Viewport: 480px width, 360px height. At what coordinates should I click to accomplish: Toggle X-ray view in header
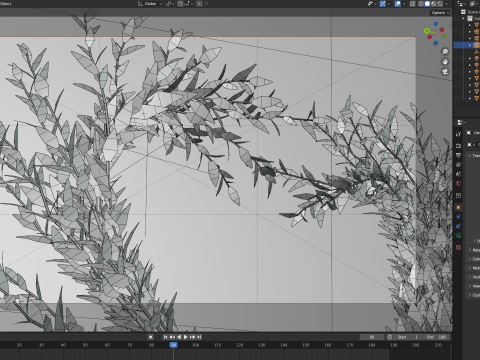tap(412, 4)
